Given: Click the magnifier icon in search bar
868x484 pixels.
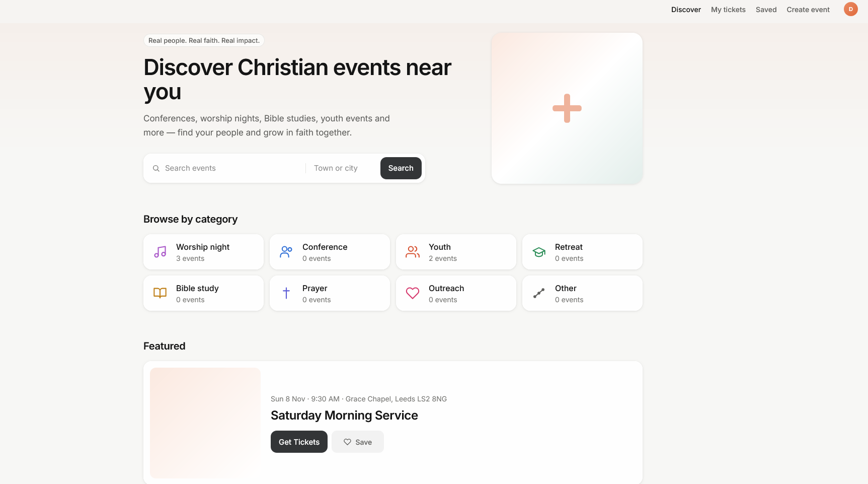Looking at the screenshot, I should (x=156, y=168).
